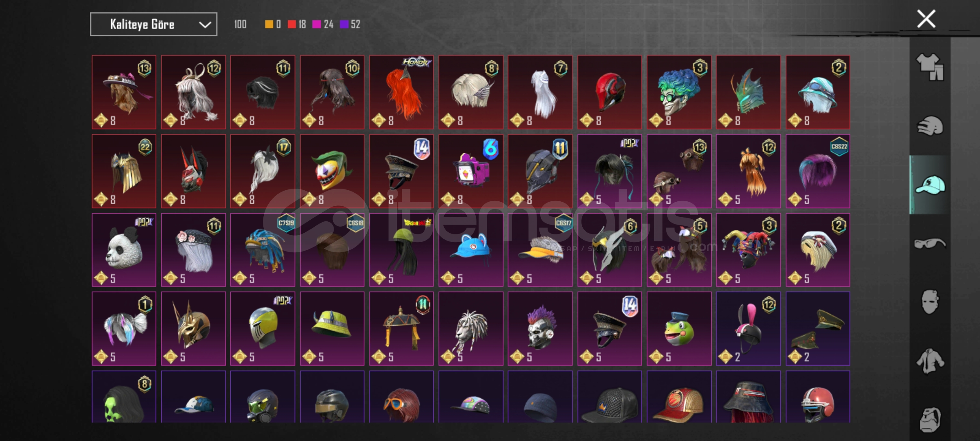Screen dimensions: 980x441
Task: Select the orange Honor hair item
Action: click(x=401, y=92)
